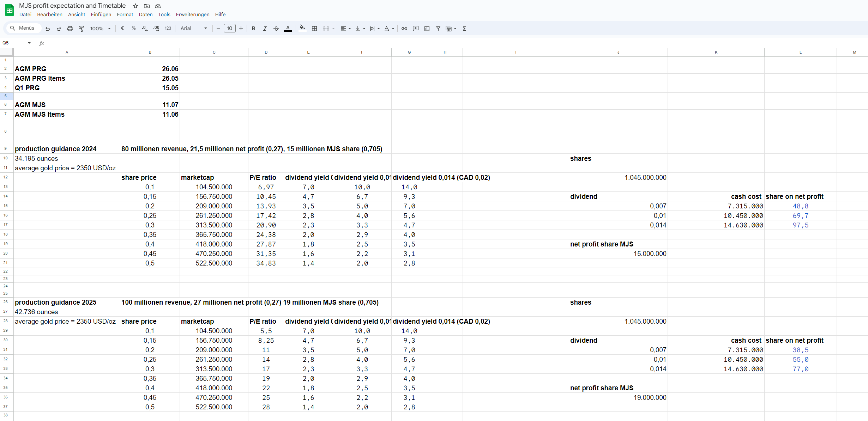The height and width of the screenshot is (421, 868).
Task: Toggle strikethrough formatting
Action: [x=276, y=29]
